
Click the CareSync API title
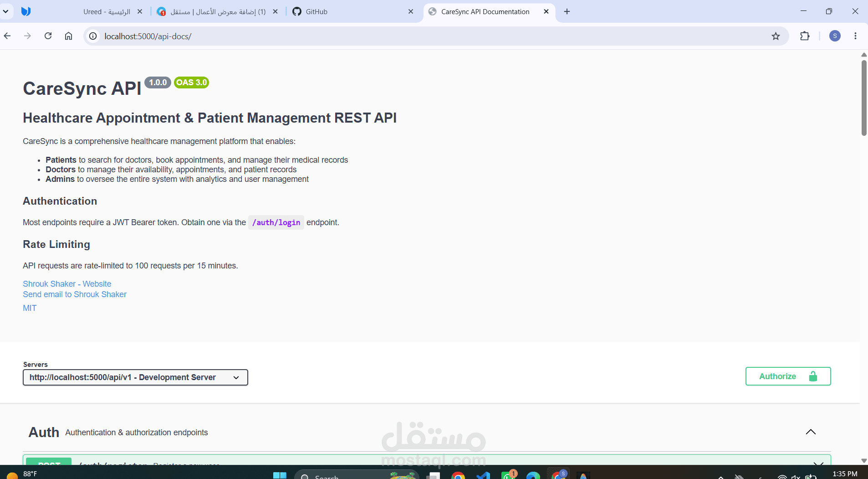coord(82,88)
